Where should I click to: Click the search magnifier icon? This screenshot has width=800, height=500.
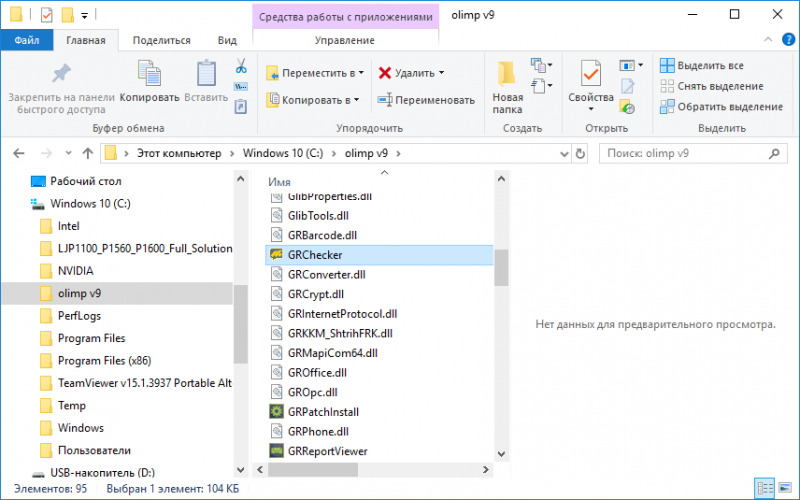[774, 153]
